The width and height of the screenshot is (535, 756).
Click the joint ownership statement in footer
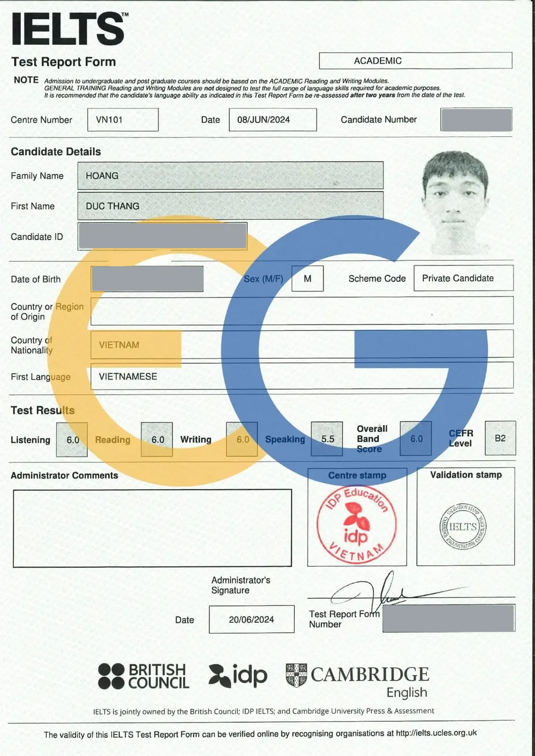[x=263, y=711]
